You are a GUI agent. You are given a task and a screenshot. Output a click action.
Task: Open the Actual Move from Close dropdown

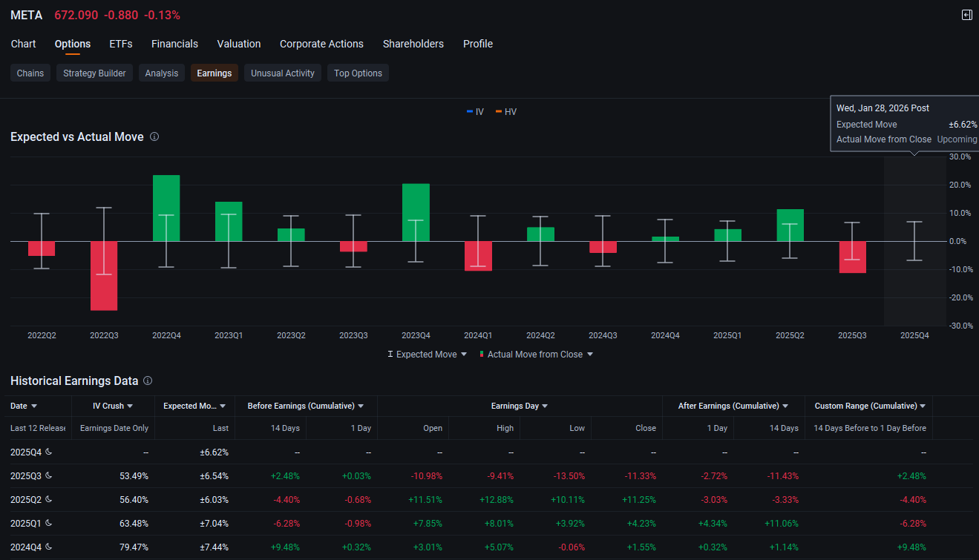[536, 355]
